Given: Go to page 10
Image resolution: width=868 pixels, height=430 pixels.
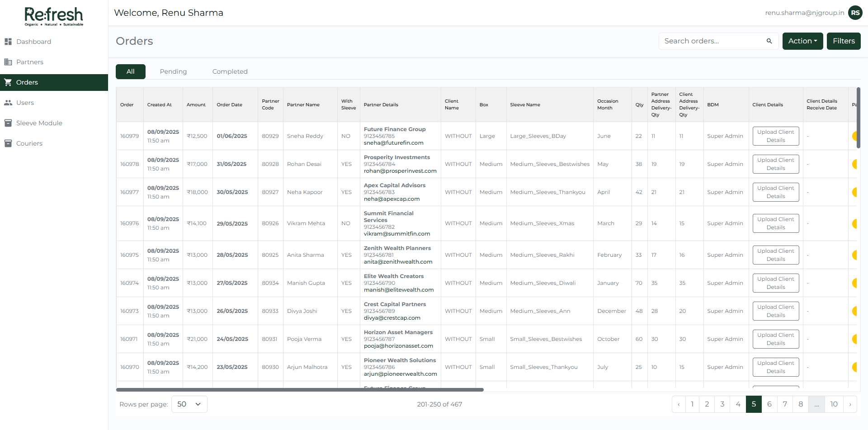Looking at the screenshot, I should tap(834, 404).
